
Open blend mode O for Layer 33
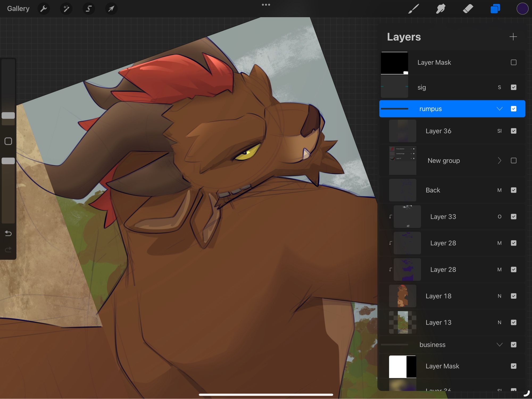point(499,217)
